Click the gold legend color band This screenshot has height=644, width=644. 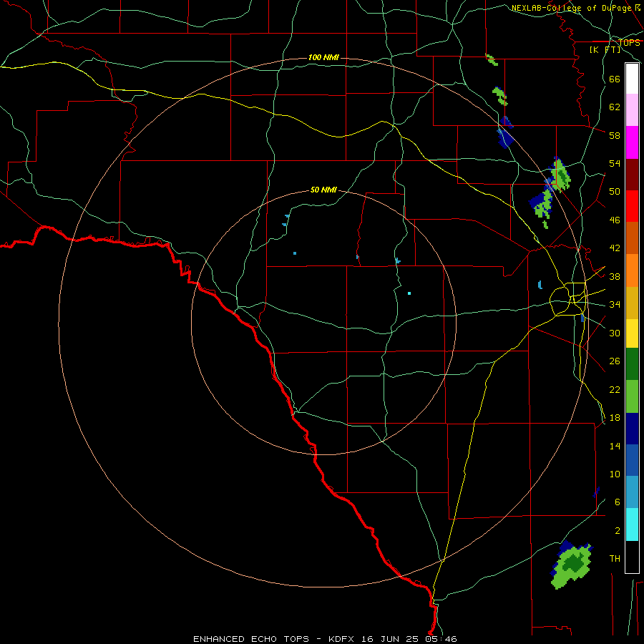click(632, 303)
